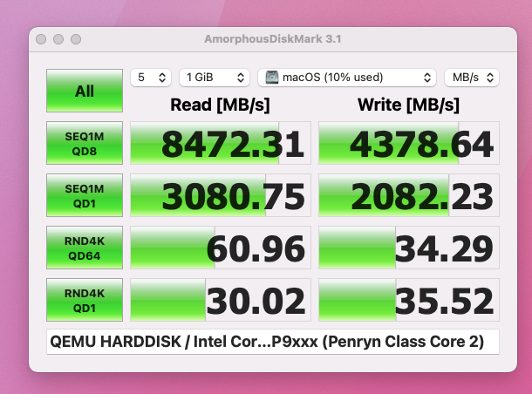The height and width of the screenshot is (394, 532).
Task: Click the SEQ1M QD8 read result 8472.31
Action: [x=221, y=143]
